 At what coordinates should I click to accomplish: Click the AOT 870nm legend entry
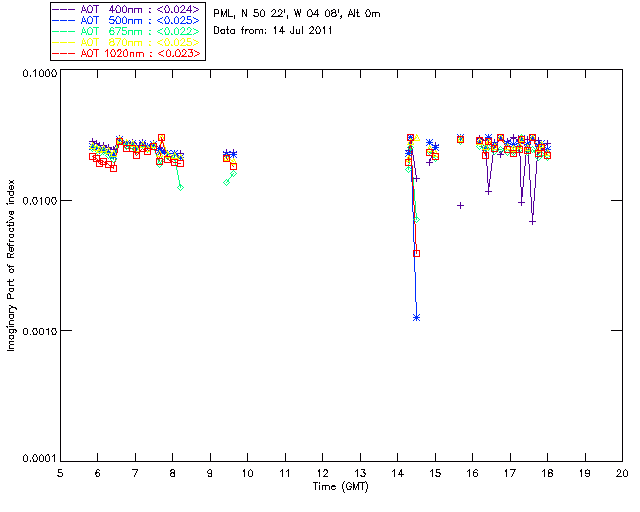(127, 42)
